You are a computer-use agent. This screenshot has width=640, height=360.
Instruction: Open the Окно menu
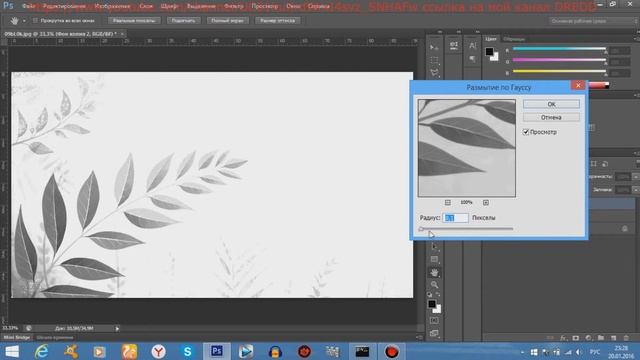pyautogui.click(x=293, y=6)
